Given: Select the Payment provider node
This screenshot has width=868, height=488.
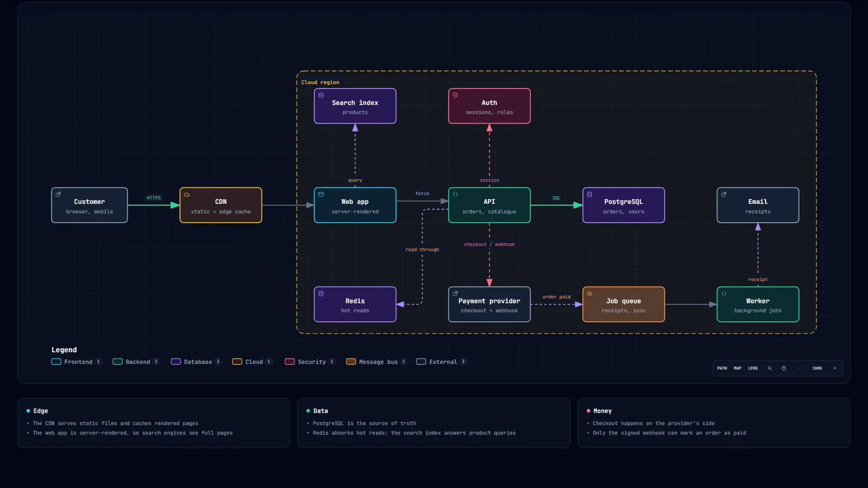Looking at the screenshot, I should [x=489, y=304].
